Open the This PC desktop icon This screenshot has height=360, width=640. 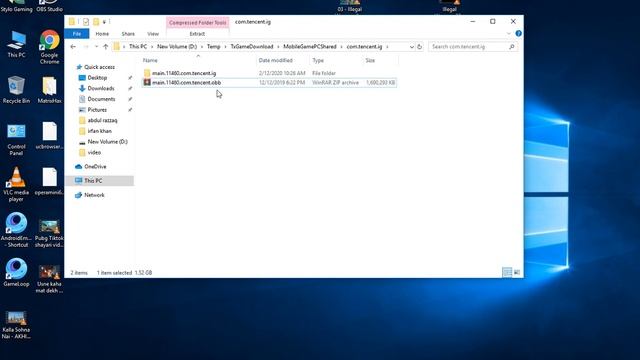click(x=16, y=44)
